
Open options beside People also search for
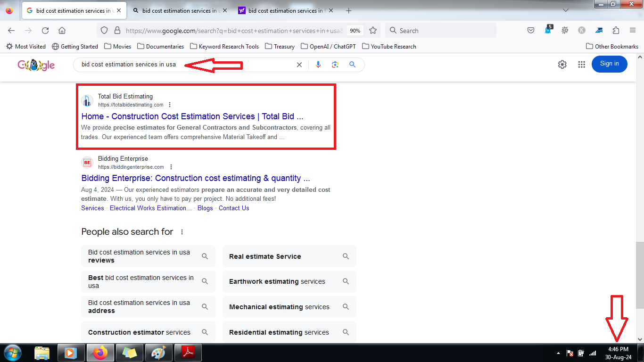[x=182, y=232]
